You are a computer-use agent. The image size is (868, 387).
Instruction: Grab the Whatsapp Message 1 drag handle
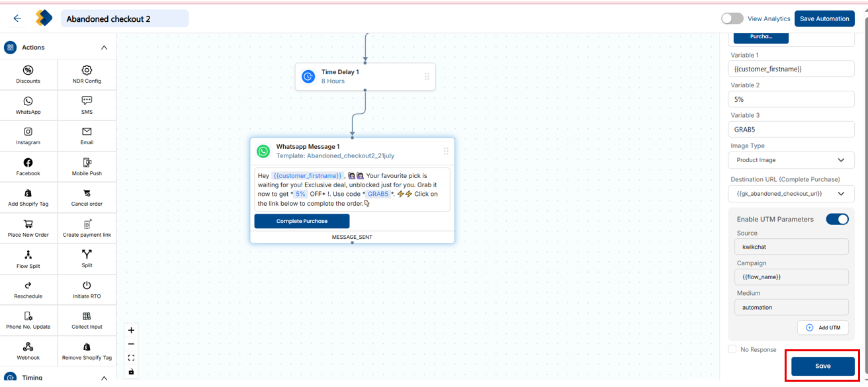click(x=446, y=151)
